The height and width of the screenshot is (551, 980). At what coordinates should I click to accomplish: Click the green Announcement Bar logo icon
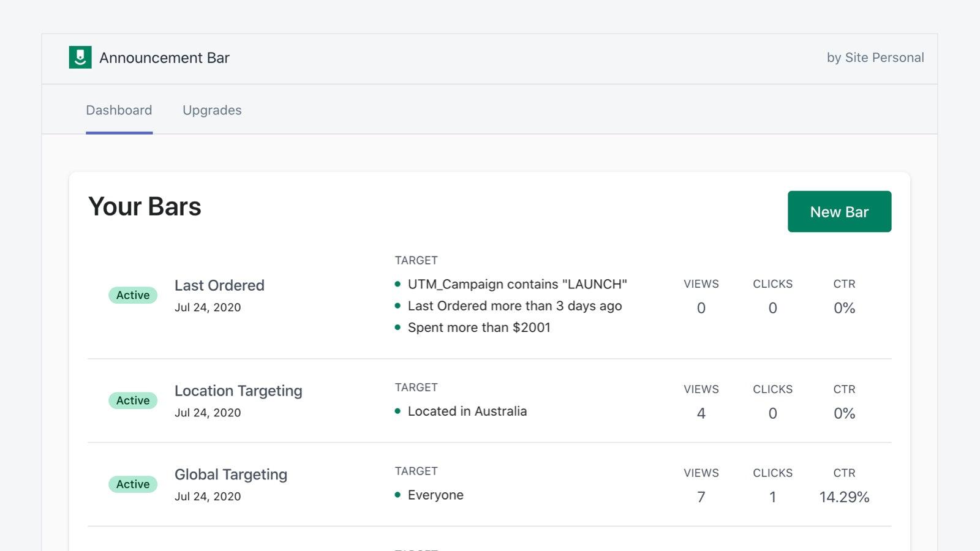click(x=80, y=58)
